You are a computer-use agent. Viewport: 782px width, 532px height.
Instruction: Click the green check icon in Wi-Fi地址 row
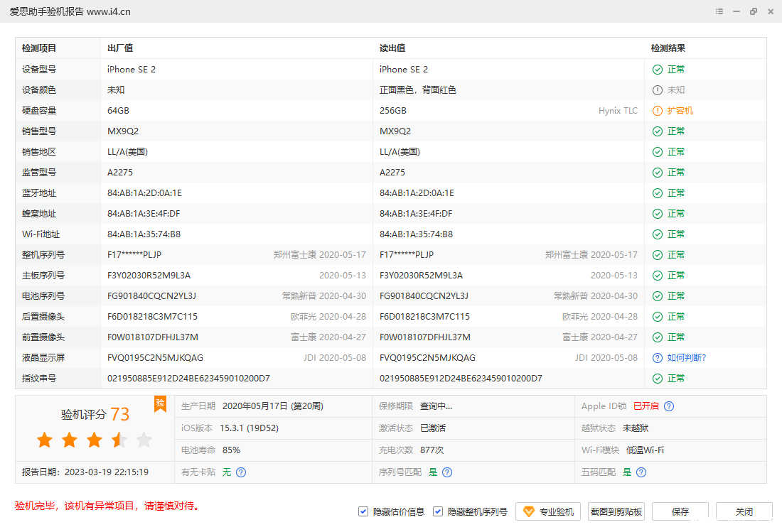click(x=658, y=234)
